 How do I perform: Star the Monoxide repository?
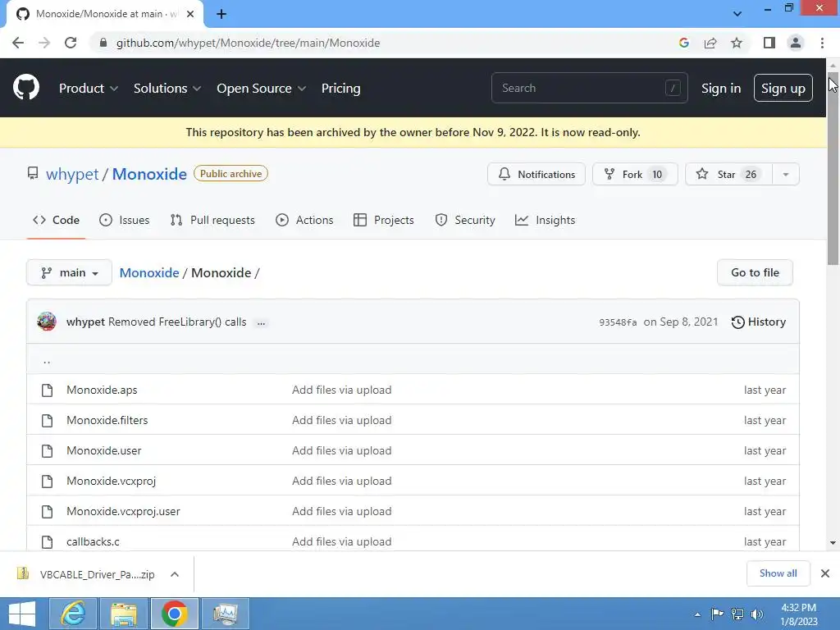[728, 175]
